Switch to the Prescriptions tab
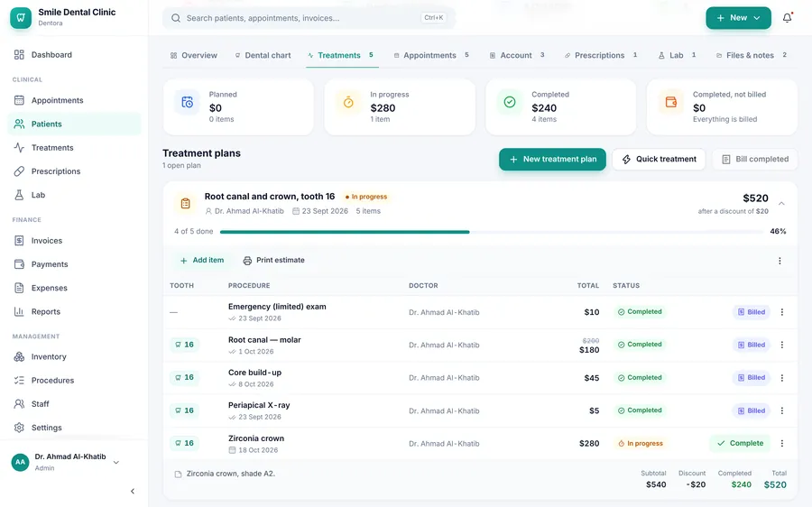812x507 pixels. point(600,55)
